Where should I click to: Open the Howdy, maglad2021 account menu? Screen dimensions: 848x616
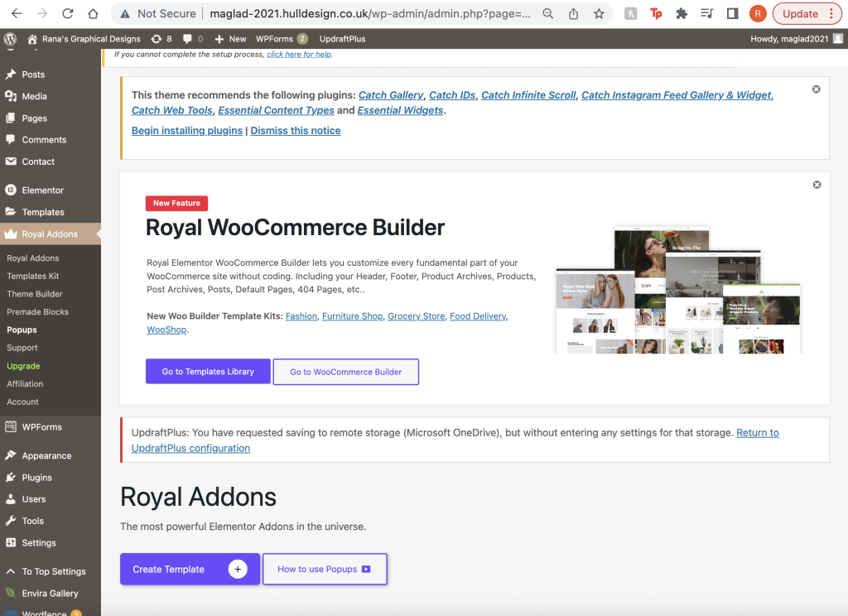point(797,39)
